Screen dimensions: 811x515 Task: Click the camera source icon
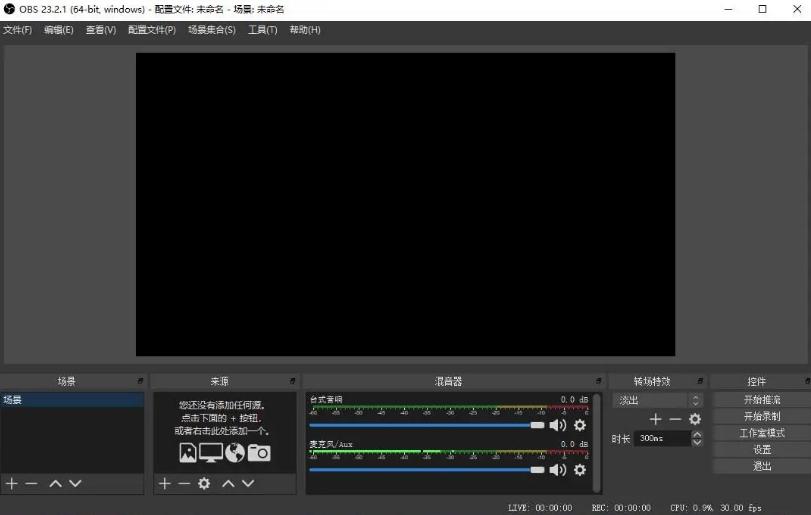[259, 452]
